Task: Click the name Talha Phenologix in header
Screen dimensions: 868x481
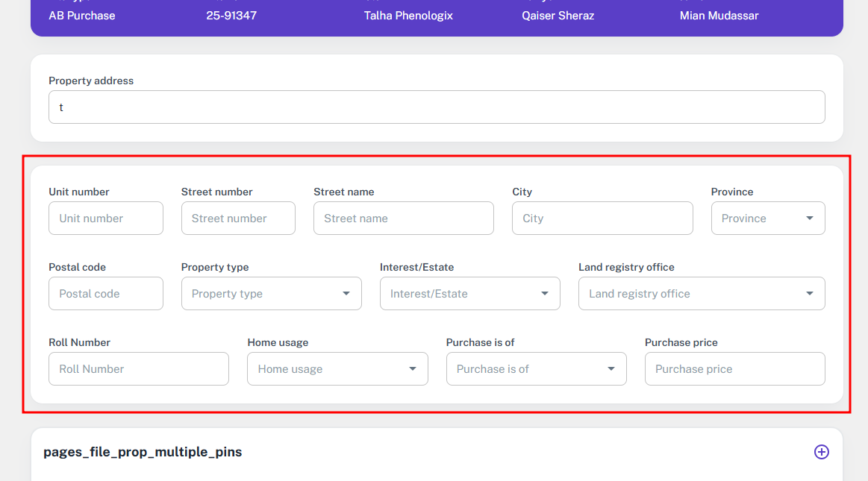Action: (x=408, y=16)
